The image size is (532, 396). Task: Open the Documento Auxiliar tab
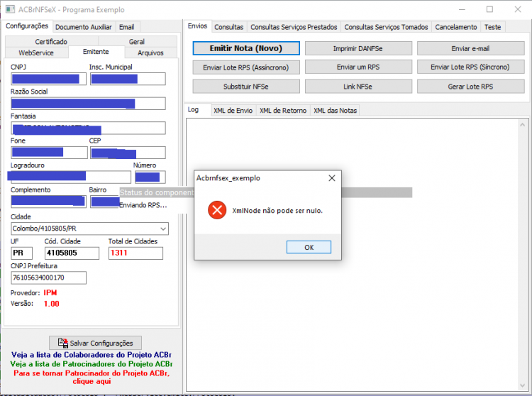[x=84, y=27]
